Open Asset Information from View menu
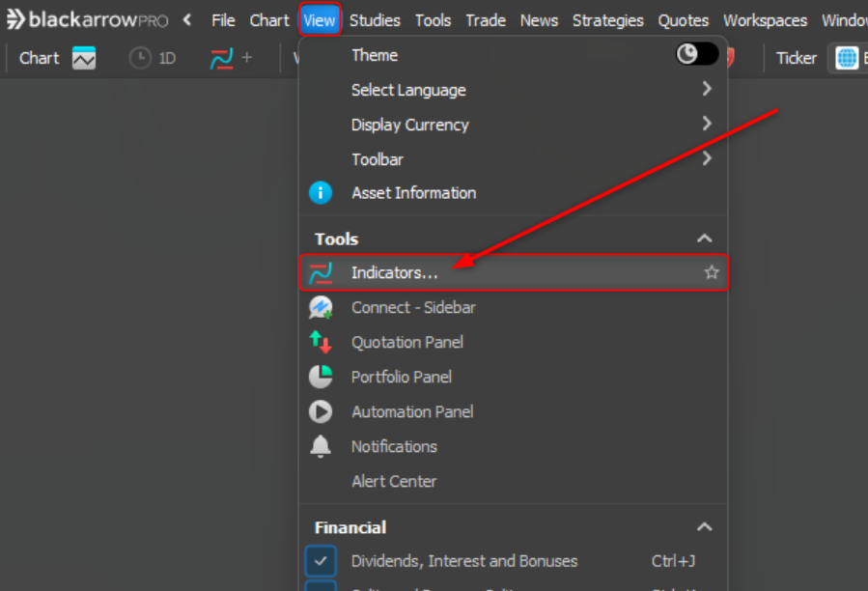 (x=513, y=193)
